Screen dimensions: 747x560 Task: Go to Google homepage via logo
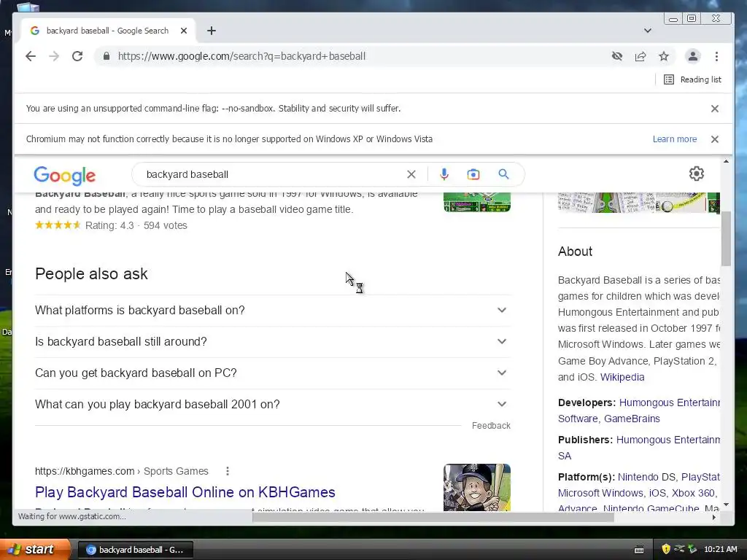point(65,176)
